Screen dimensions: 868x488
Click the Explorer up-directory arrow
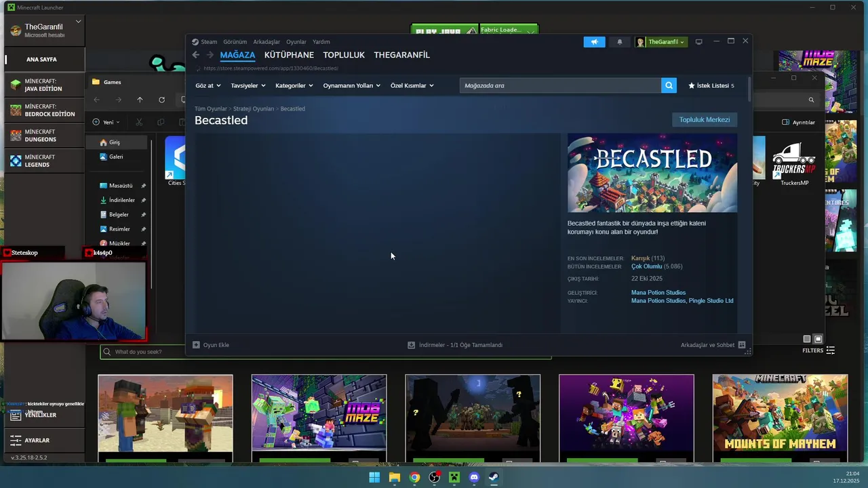140,100
